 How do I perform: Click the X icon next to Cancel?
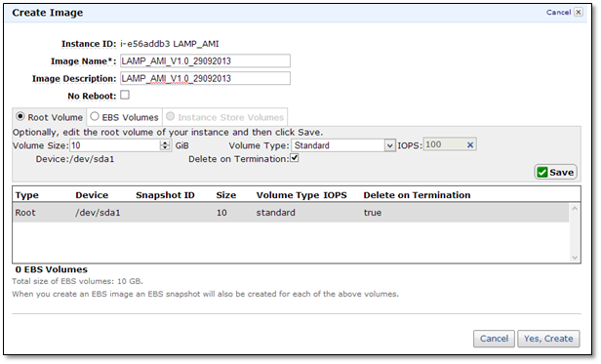click(x=579, y=13)
